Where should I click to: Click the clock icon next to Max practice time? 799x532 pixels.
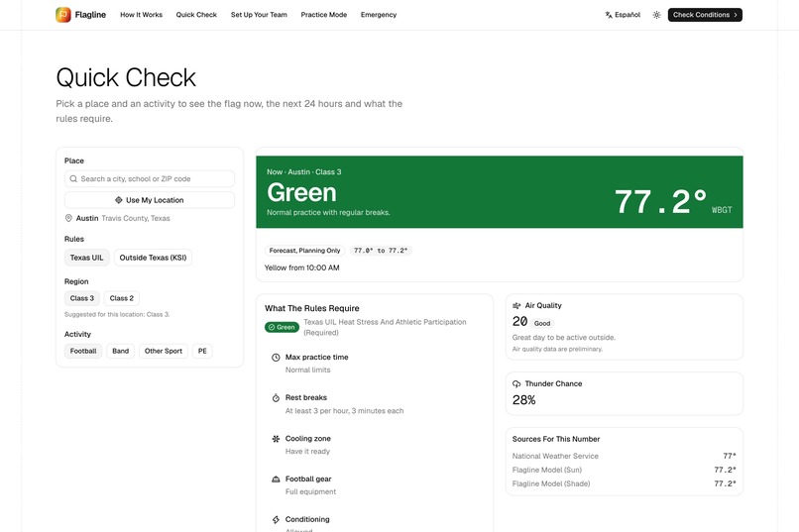pos(276,358)
